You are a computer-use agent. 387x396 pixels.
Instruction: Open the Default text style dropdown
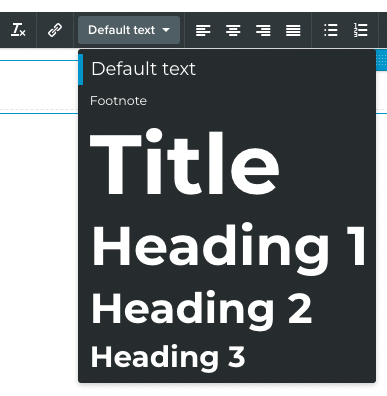[x=129, y=30]
